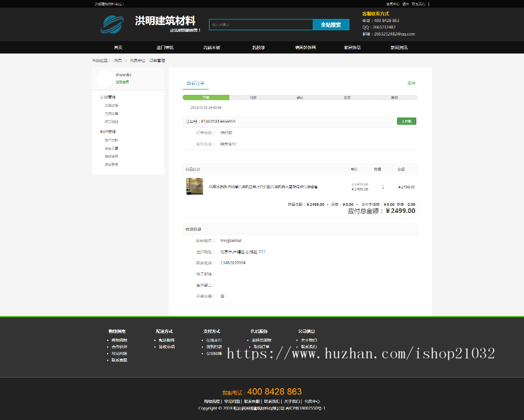Open 交易订单 in the sidebar

[111, 105]
